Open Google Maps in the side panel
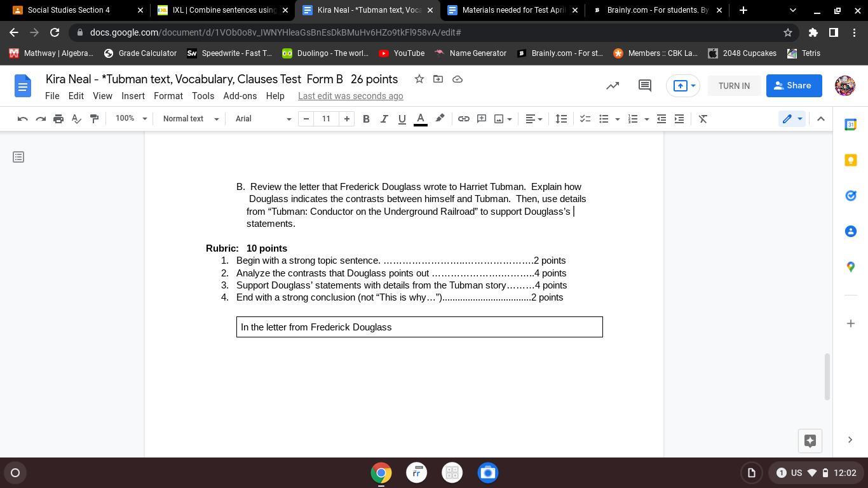This screenshot has height=488, width=868. [x=851, y=267]
